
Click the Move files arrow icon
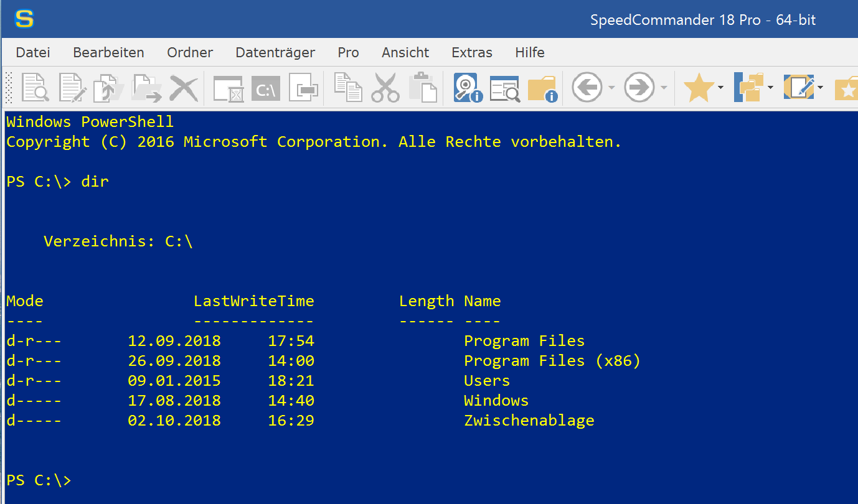tap(147, 88)
